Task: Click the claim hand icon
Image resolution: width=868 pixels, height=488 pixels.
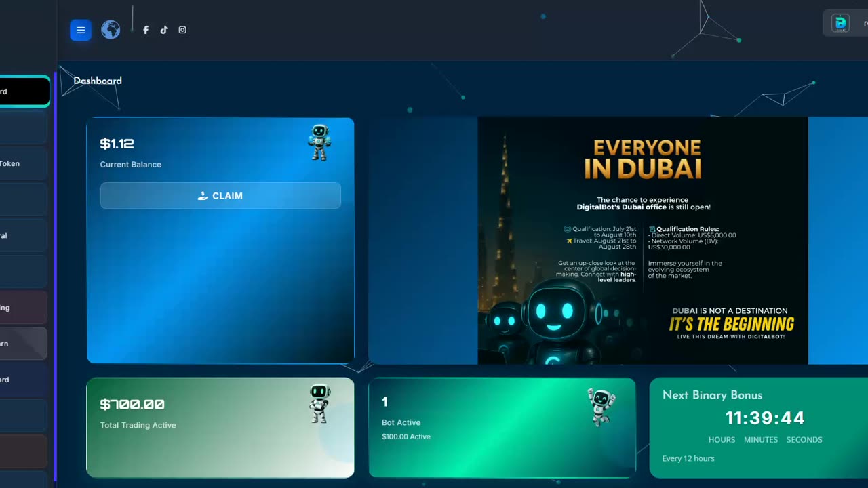Action: click(x=203, y=196)
